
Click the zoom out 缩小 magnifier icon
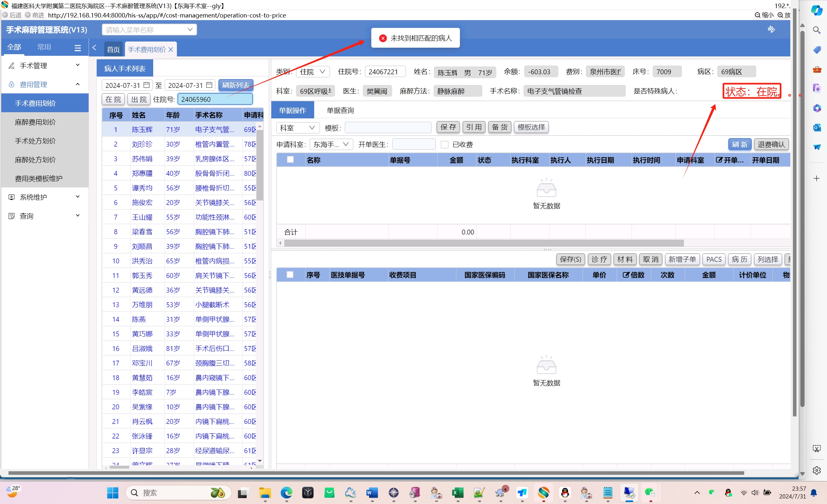point(758,15)
